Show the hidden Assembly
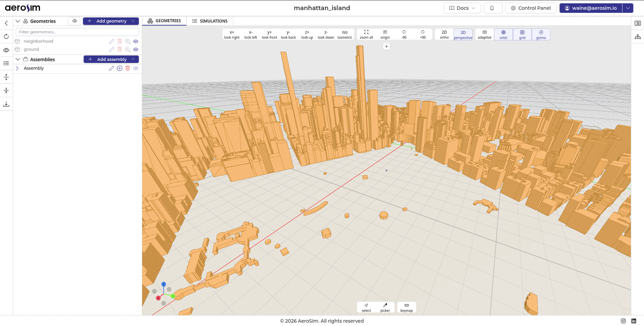This screenshot has width=644, height=326. click(136, 69)
